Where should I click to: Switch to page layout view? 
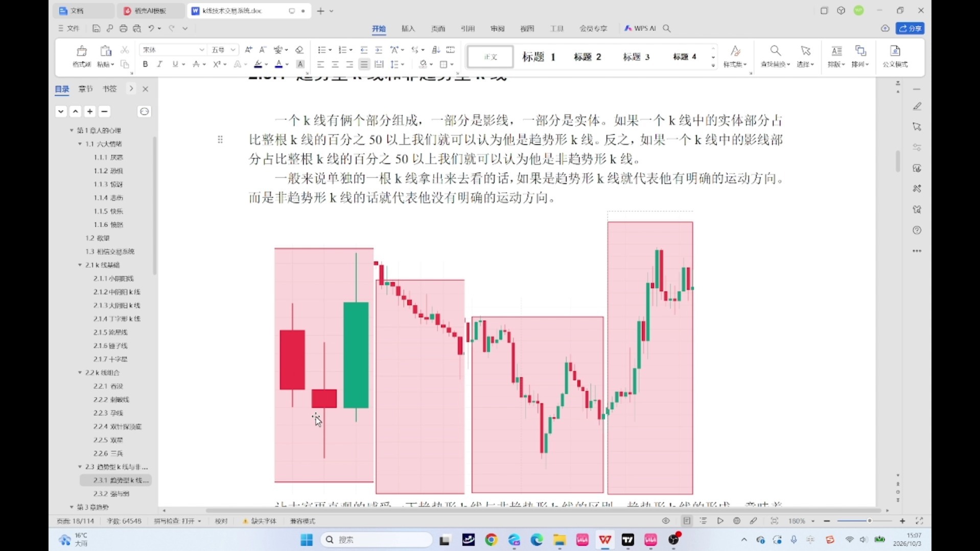(687, 521)
